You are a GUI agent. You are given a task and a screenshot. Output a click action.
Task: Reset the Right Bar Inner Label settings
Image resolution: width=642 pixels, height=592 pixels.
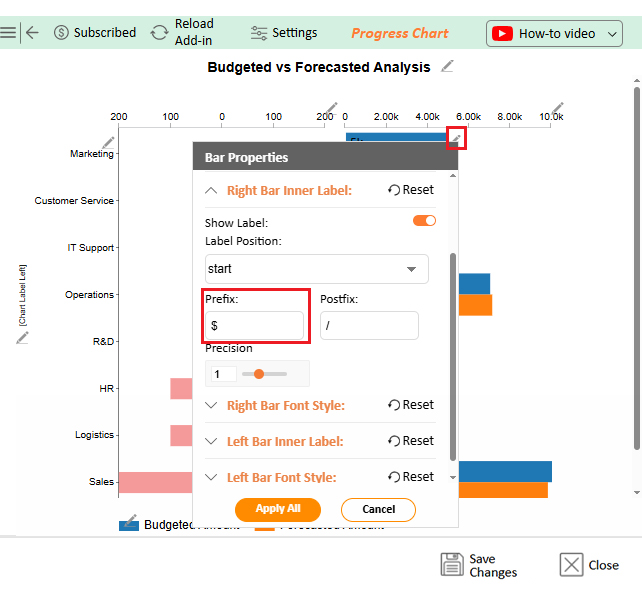(x=411, y=190)
